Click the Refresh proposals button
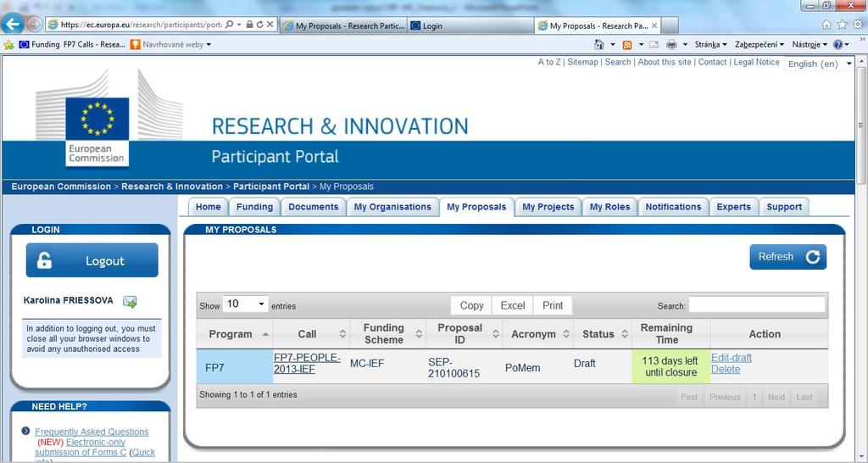 (x=787, y=257)
